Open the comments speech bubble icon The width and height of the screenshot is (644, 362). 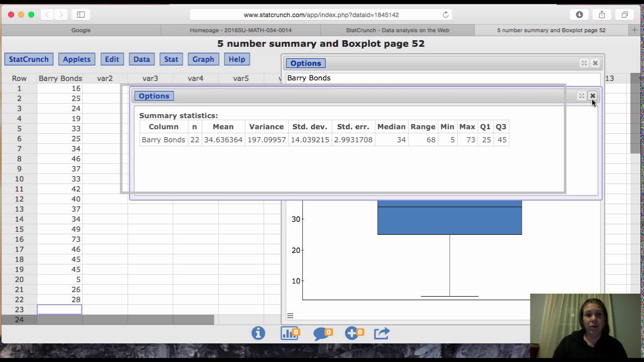(323, 333)
